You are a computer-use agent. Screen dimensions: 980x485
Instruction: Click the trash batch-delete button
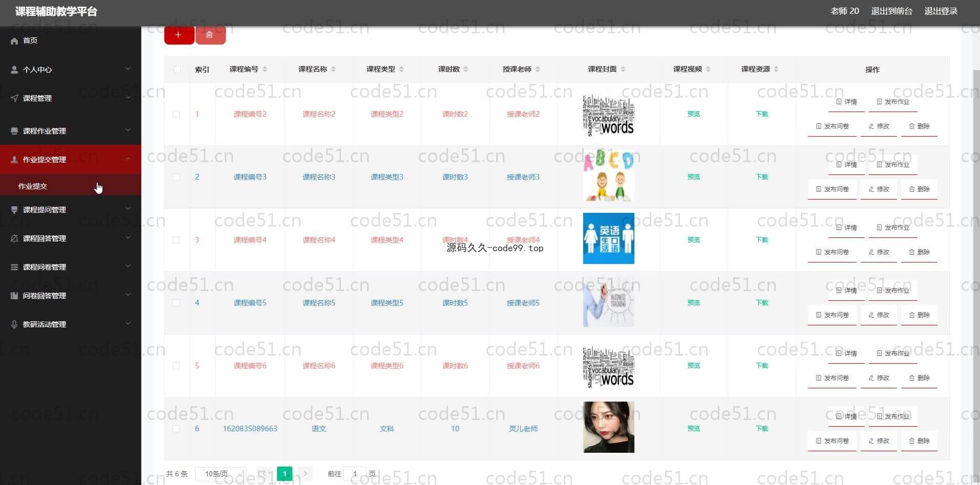(210, 34)
